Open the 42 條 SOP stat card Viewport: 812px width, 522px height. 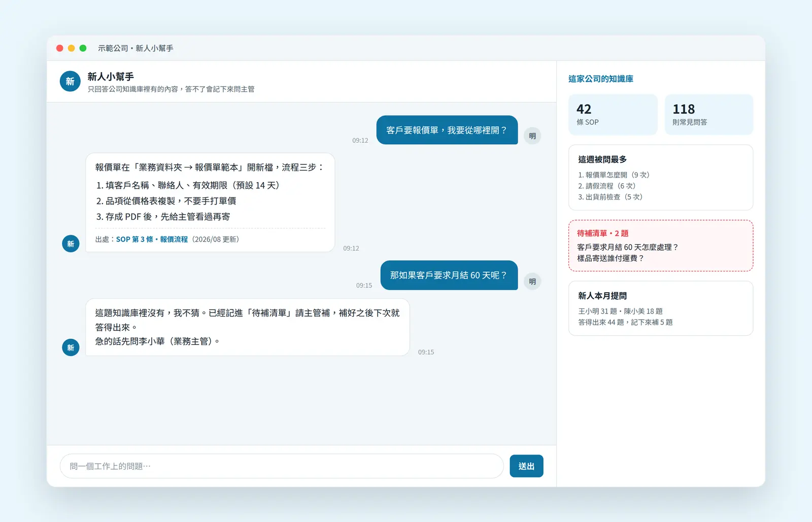point(613,115)
